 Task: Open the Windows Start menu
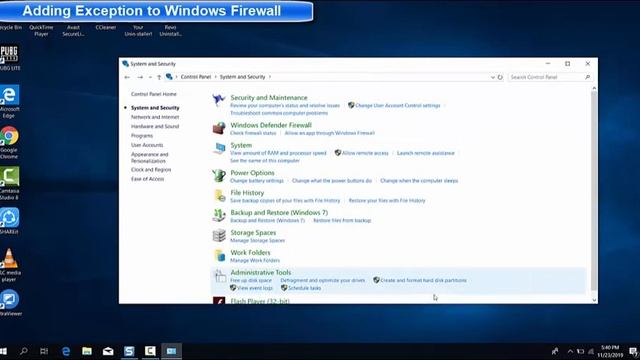tap(3, 351)
